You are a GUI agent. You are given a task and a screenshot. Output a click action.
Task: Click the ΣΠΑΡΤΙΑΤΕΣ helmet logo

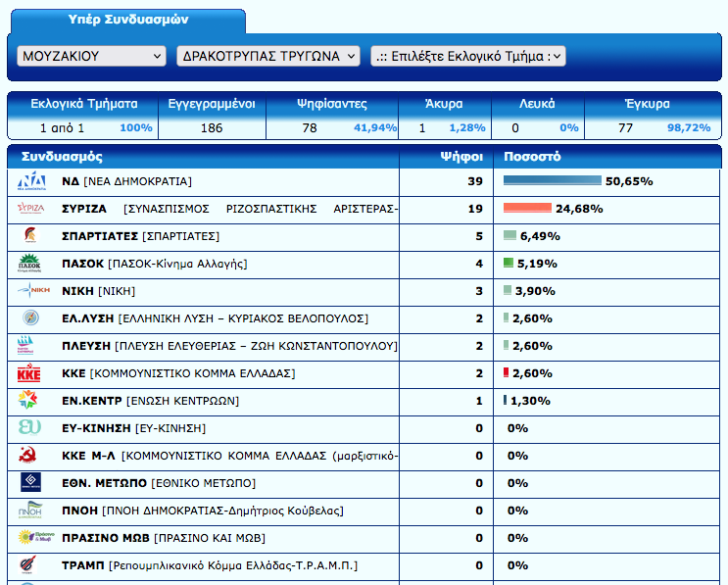point(31,236)
